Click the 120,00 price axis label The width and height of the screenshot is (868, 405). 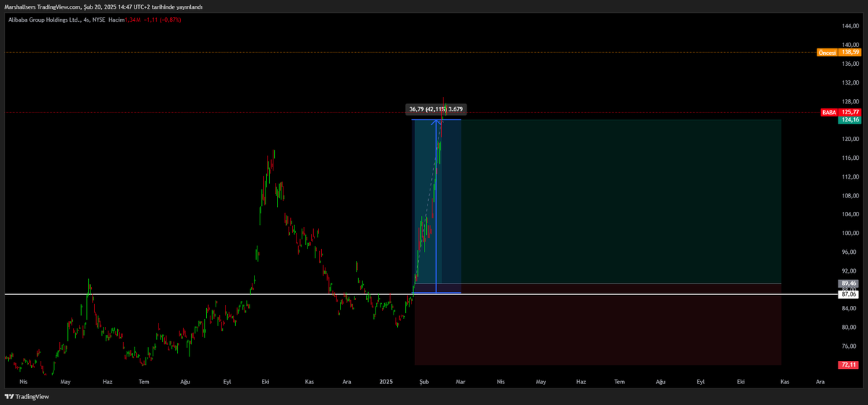click(849, 139)
